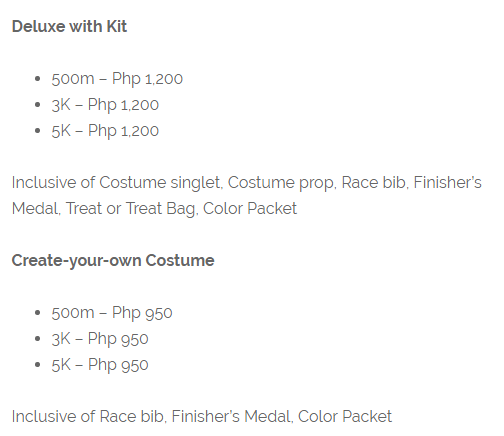The image size is (504, 436).
Task: Click 'Inclusive of Race bib' in the last line
Action: click(88, 417)
